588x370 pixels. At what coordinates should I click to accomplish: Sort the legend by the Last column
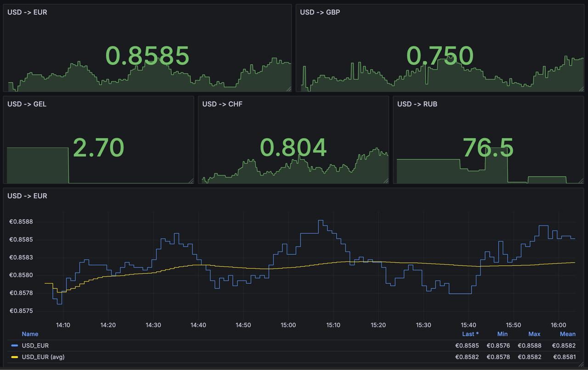(470, 334)
